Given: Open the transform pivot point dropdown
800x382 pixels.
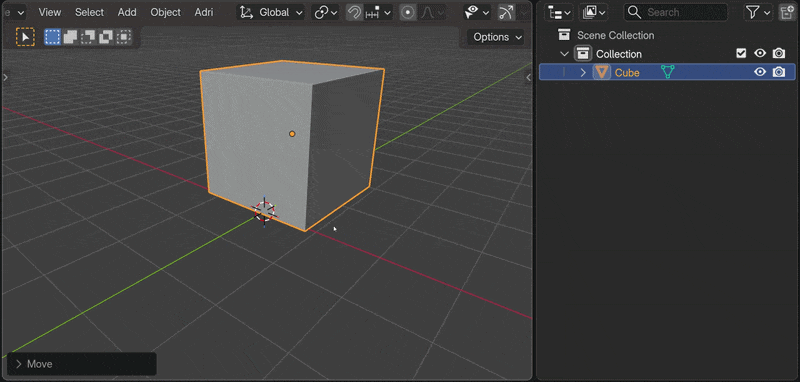Looking at the screenshot, I should 326,13.
